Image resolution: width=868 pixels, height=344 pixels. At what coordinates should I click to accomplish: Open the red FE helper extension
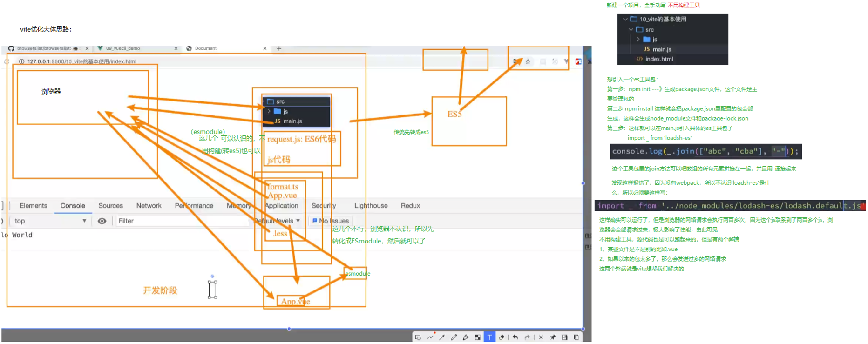[578, 61]
